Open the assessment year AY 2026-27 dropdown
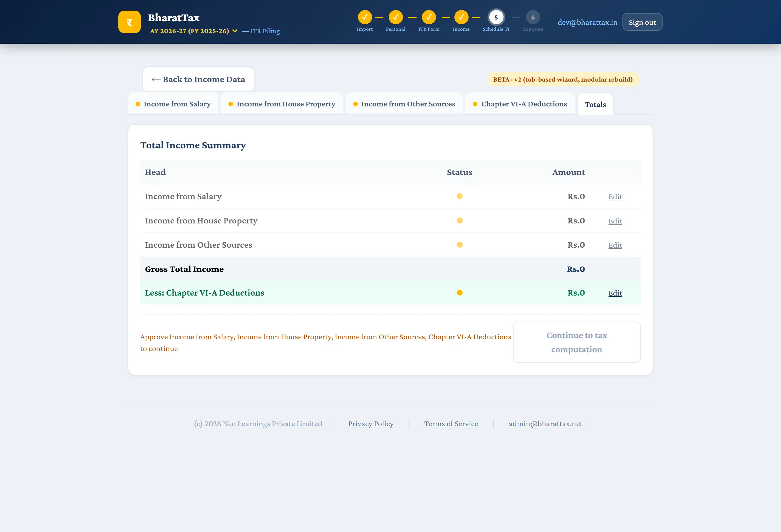Screen dimensions: 781x532 pos(194,31)
